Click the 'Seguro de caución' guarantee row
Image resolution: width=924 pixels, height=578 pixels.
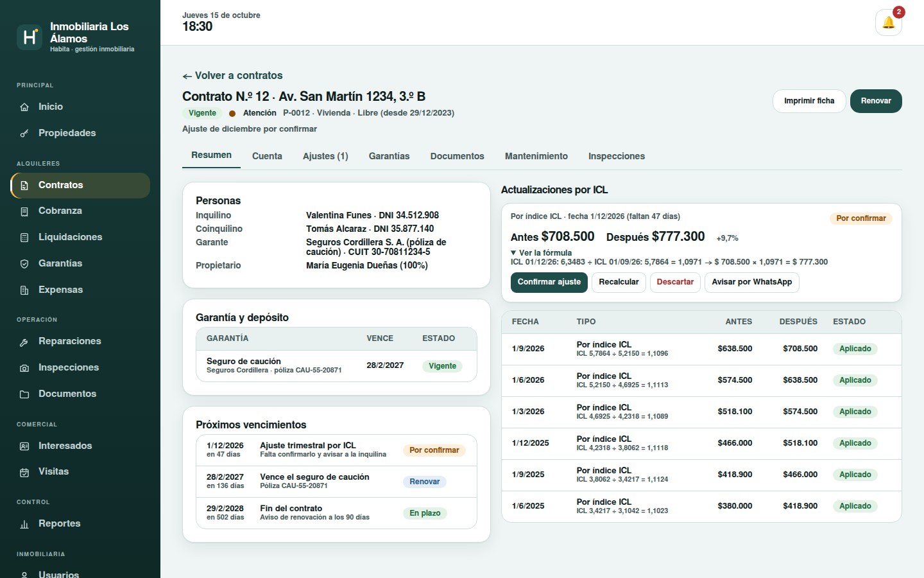tap(336, 366)
